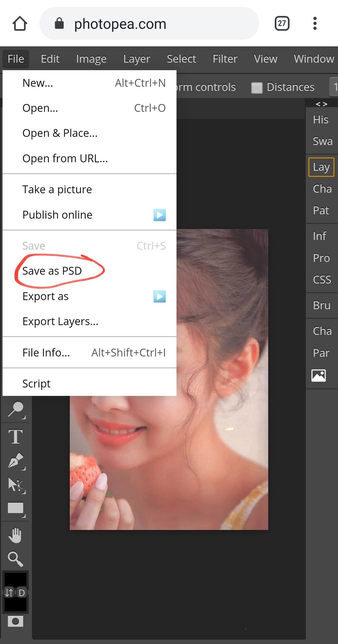The width and height of the screenshot is (338, 644).
Task: Select the Type tool
Action: tap(16, 436)
